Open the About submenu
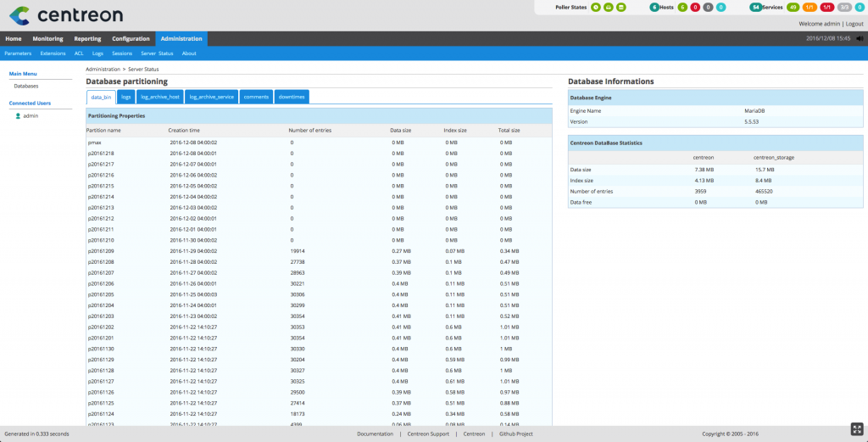The width and height of the screenshot is (868, 442). pos(189,53)
